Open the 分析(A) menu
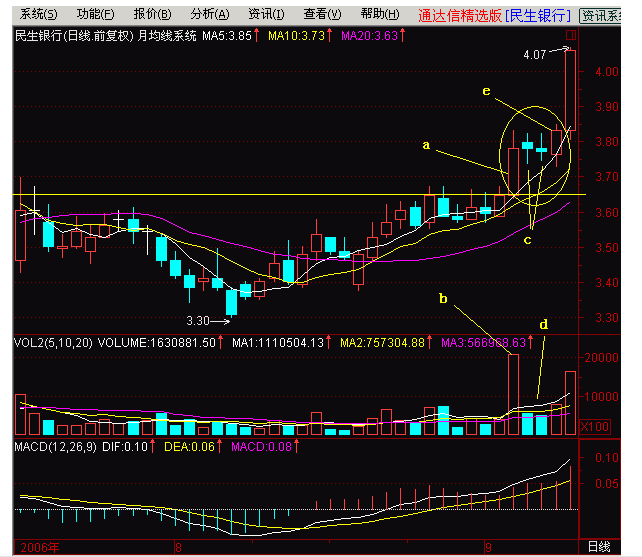Screen dimensions: 642x557 pos(210,15)
